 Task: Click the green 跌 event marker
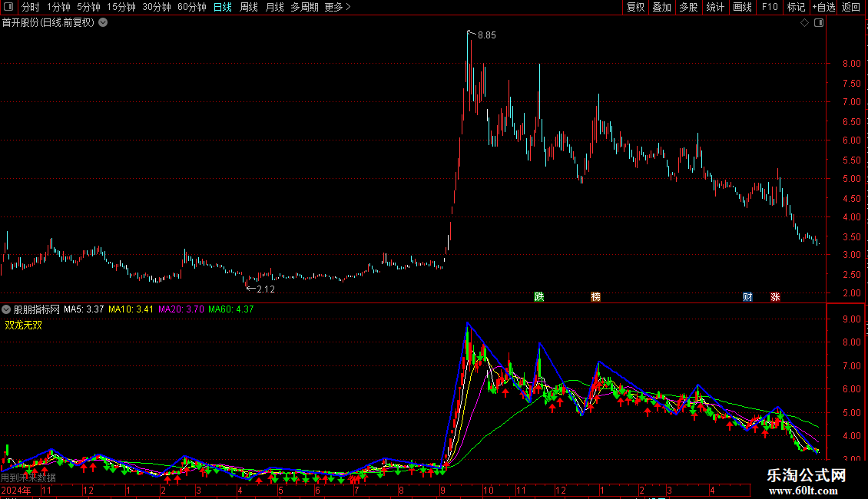pos(539,296)
